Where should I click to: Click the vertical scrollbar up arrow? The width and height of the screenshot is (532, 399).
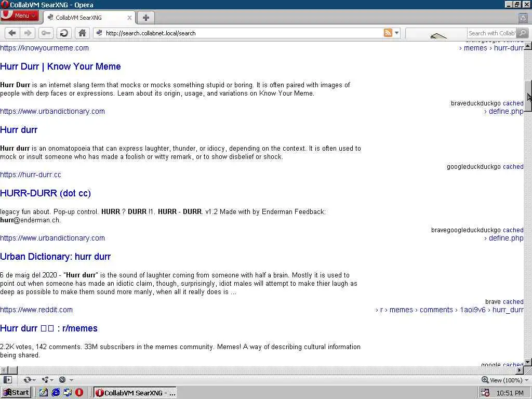click(x=528, y=46)
